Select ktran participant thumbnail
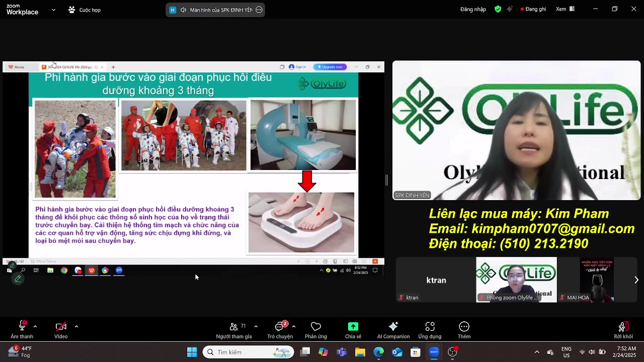 click(436, 280)
